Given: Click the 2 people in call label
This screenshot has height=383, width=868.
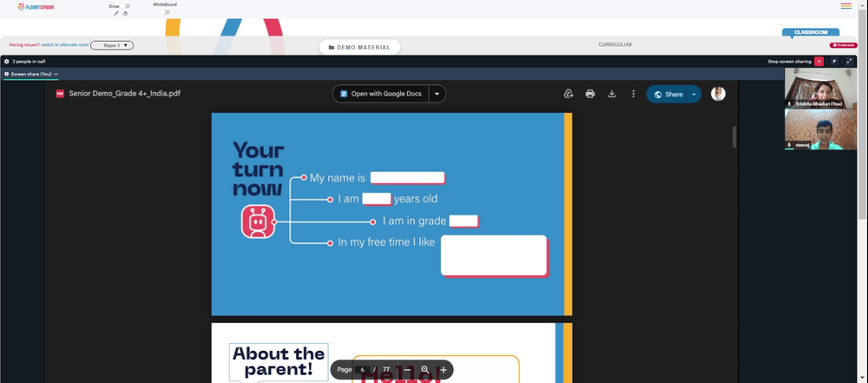Looking at the screenshot, I should (x=29, y=62).
